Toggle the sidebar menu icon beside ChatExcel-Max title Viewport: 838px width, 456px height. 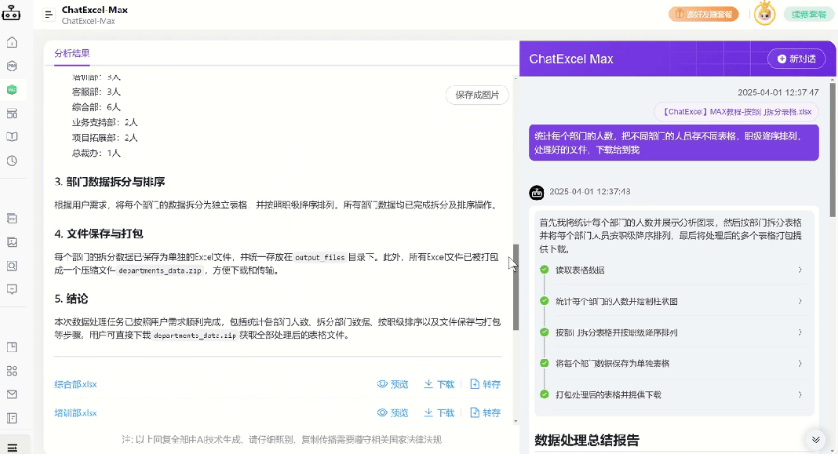49,15
